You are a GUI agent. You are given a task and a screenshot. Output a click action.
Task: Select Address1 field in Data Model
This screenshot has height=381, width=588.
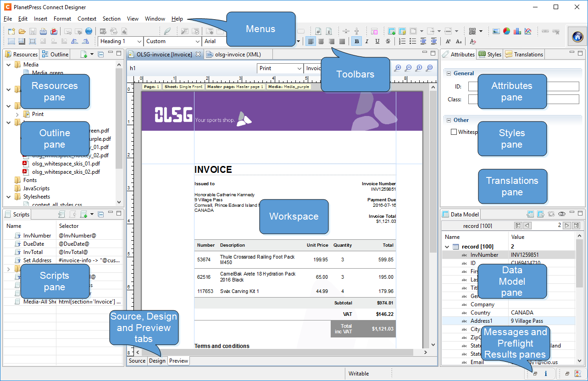point(508,321)
